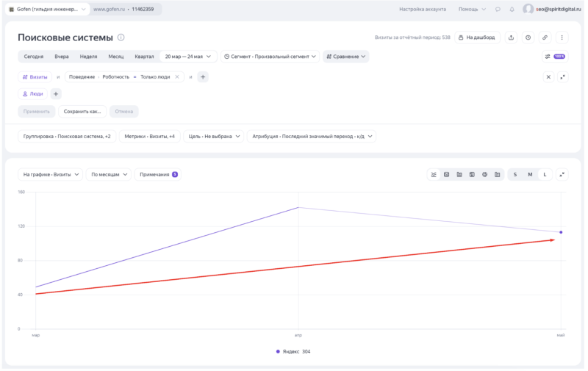Set chart size to L
The width and height of the screenshot is (588, 371).
pos(545,175)
